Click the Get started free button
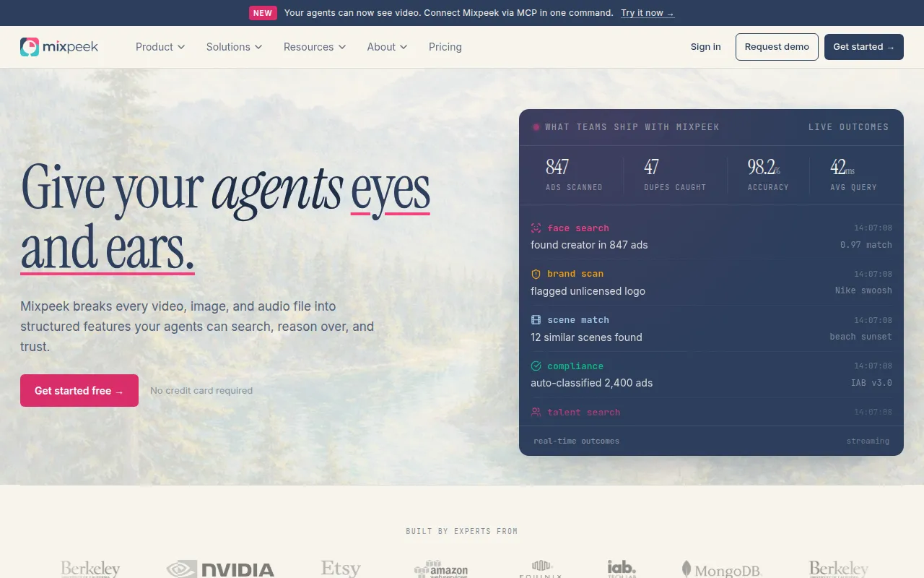Viewport: 924px width, 578px height. click(79, 391)
